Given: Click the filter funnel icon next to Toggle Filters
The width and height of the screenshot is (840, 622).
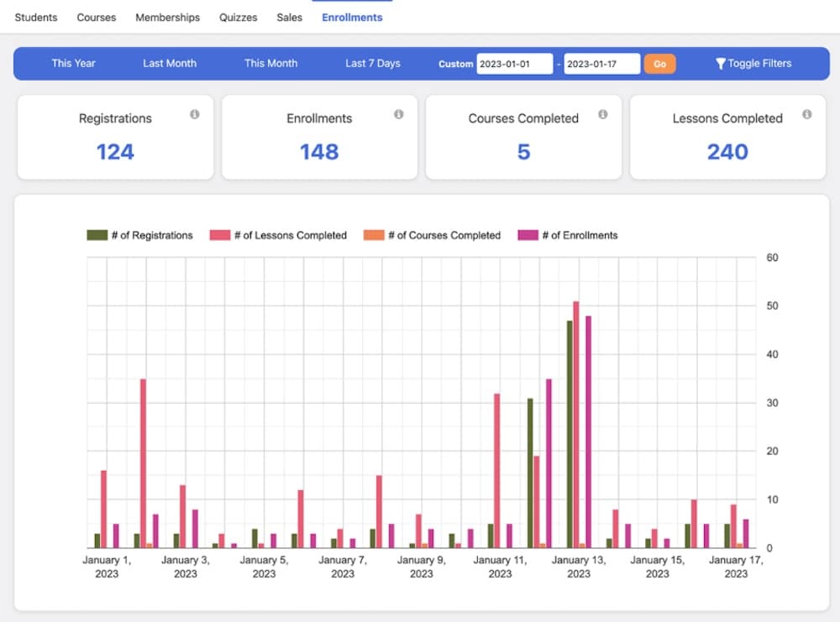Looking at the screenshot, I should click(x=720, y=63).
